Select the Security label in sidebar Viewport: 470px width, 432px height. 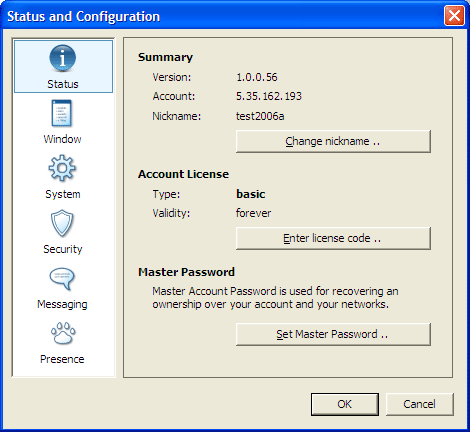point(63,249)
